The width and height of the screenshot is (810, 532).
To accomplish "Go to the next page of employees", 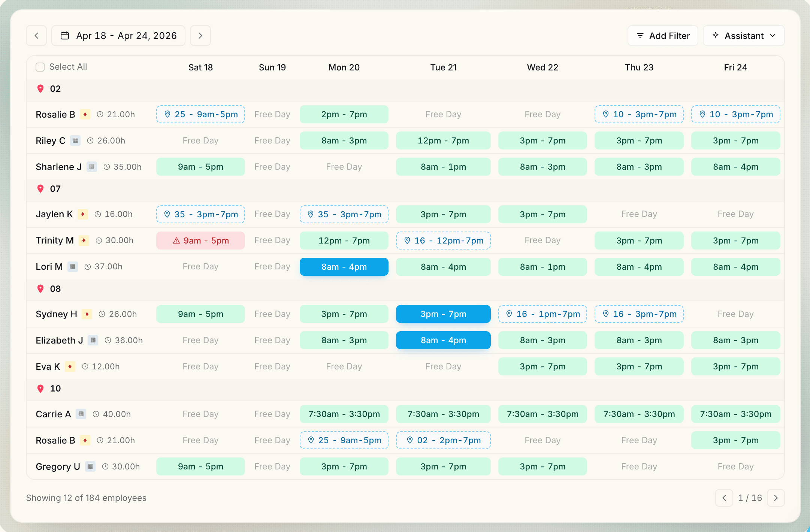I will 776,498.
